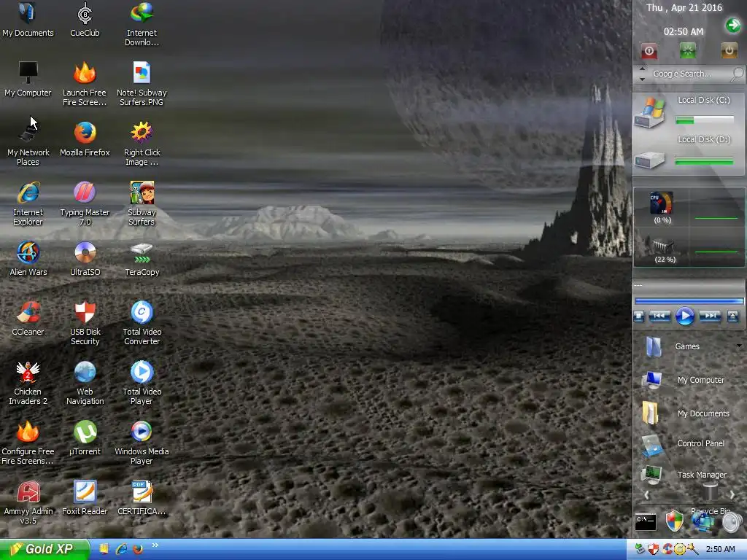
Task: Open the CueClub desktop icon
Action: (85, 19)
